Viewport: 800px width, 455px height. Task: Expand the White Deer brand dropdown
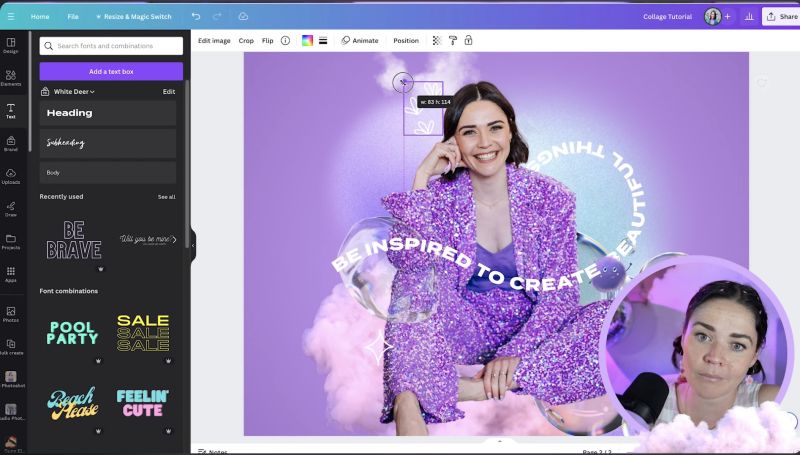(x=74, y=92)
